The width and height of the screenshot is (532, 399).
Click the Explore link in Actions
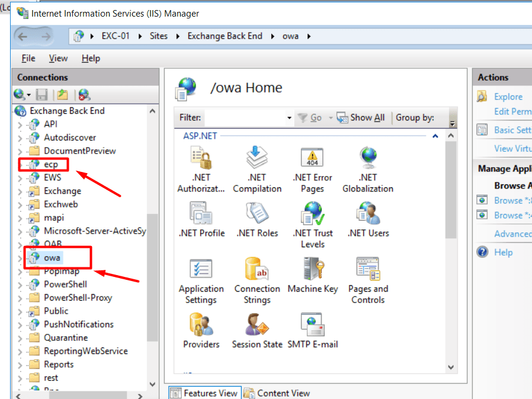coord(508,97)
